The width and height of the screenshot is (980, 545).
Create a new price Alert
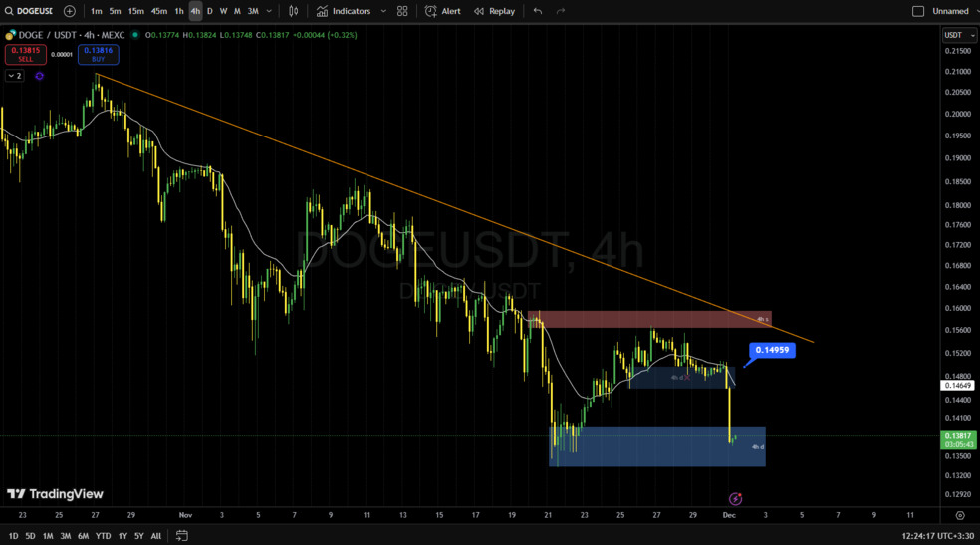tap(443, 11)
